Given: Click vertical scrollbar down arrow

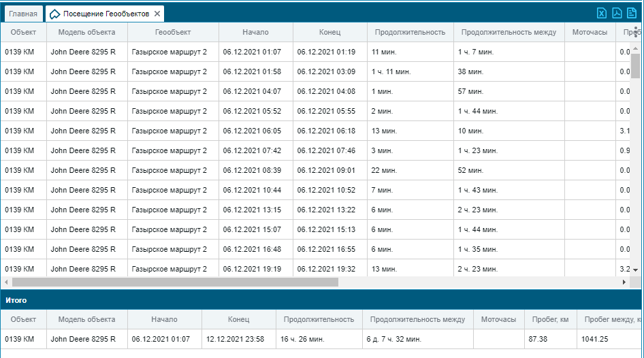Looking at the screenshot, I should pos(635,270).
